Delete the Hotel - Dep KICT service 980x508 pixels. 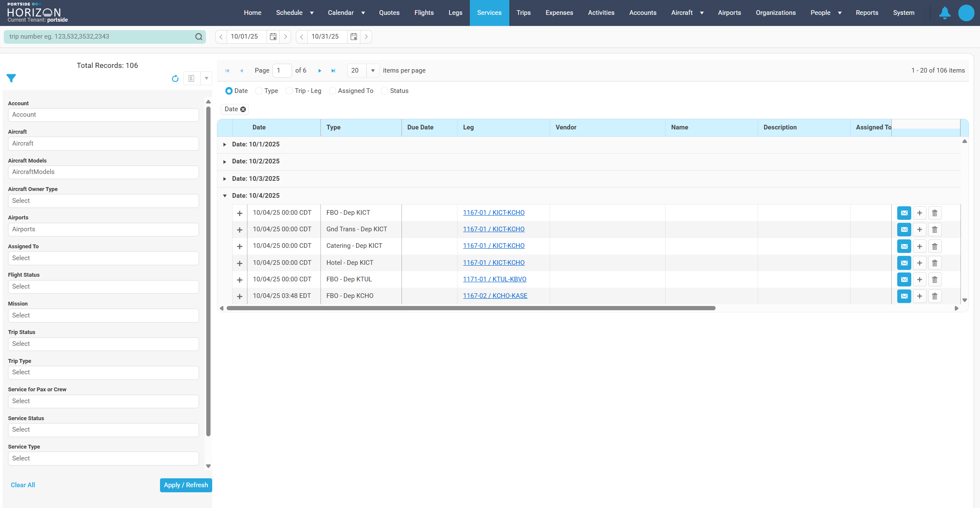[935, 263]
